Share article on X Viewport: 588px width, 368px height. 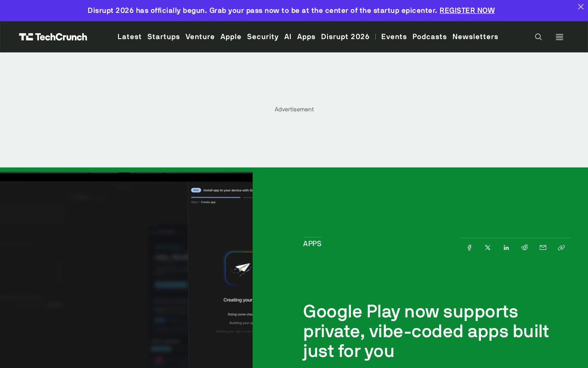pyautogui.click(x=488, y=247)
